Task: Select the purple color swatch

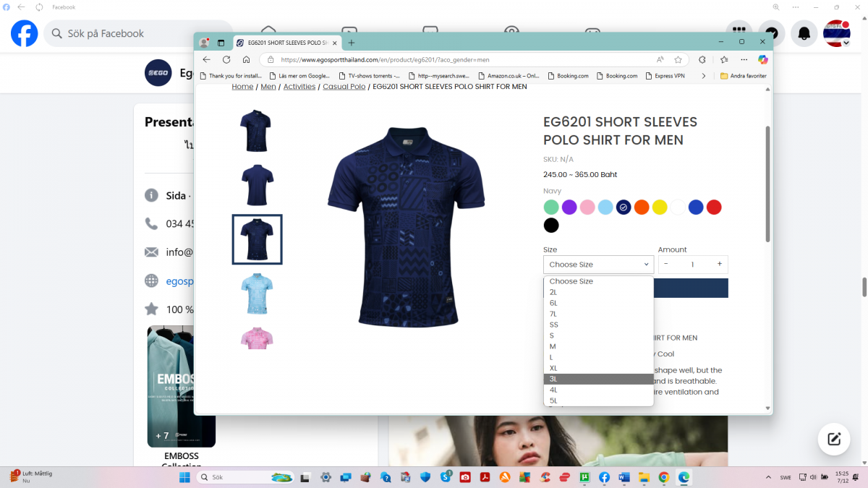Action: 569,207
